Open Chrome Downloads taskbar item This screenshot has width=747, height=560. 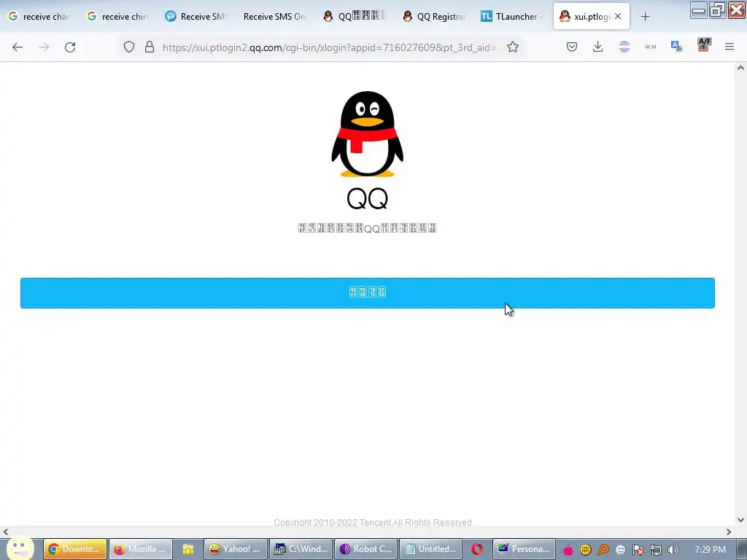[x=75, y=549]
